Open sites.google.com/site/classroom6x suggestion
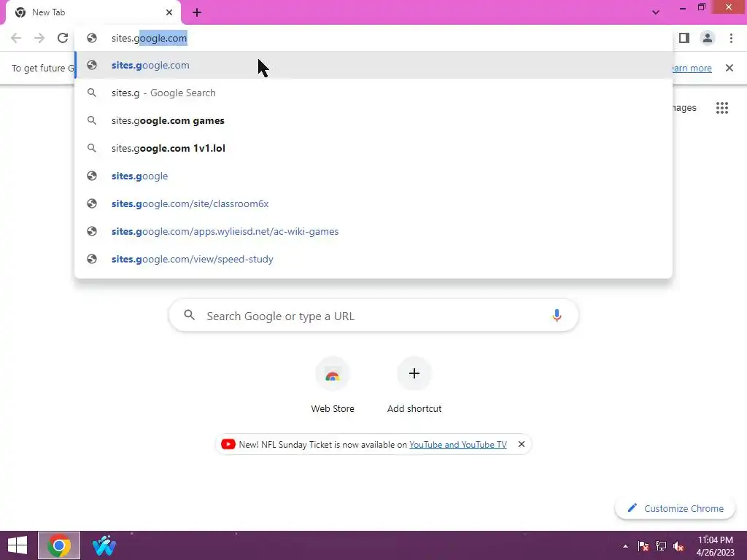The height and width of the screenshot is (560, 747). coord(373,204)
